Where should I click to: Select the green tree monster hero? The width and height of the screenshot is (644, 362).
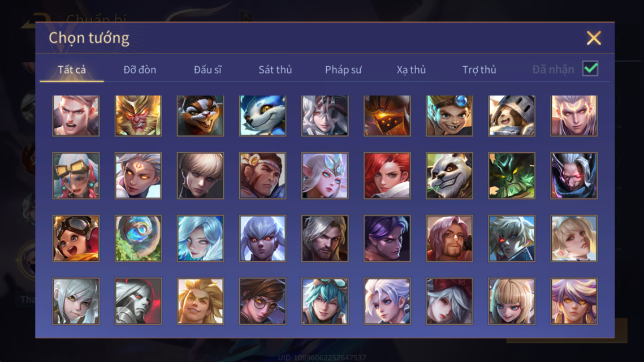511,175
